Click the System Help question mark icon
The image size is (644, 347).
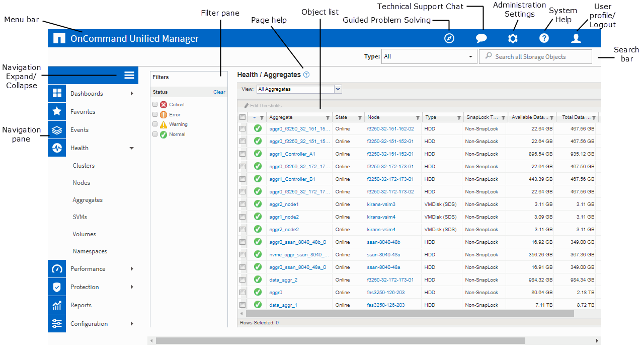(x=544, y=39)
